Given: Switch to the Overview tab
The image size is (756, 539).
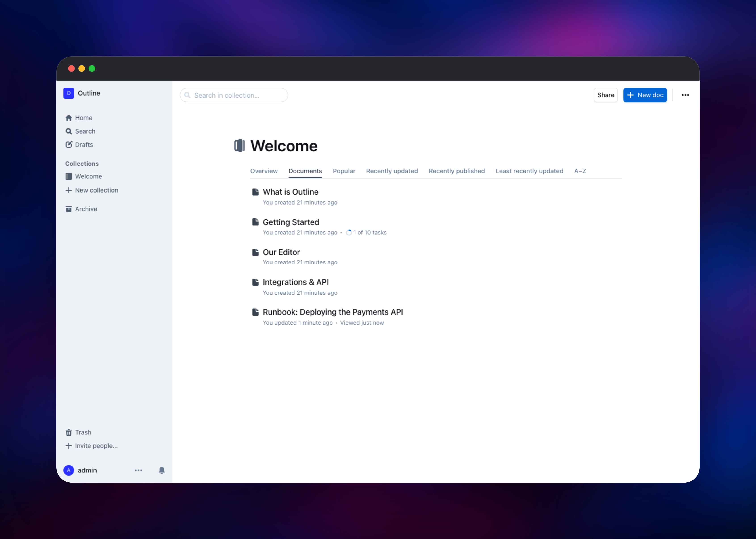Looking at the screenshot, I should point(264,171).
